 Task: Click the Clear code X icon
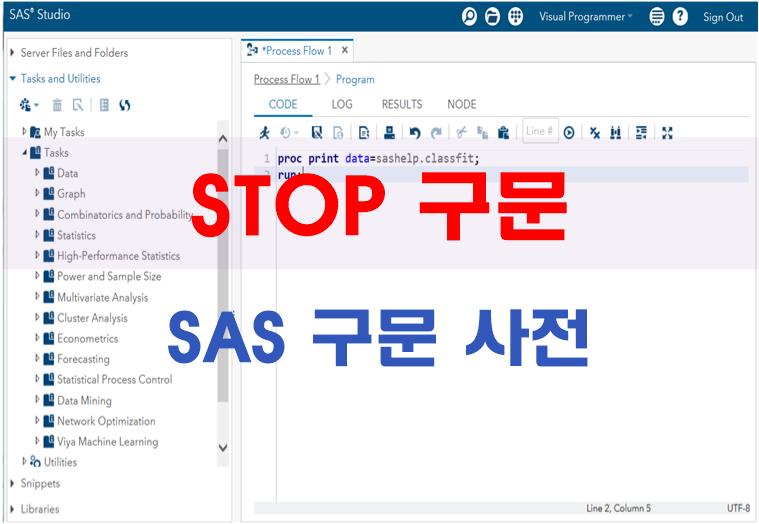(x=594, y=132)
